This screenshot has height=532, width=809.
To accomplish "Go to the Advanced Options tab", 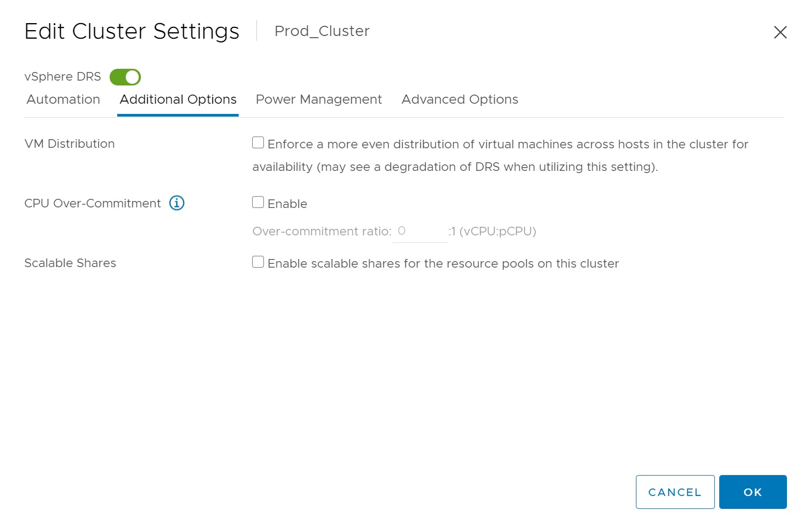I will click(460, 99).
